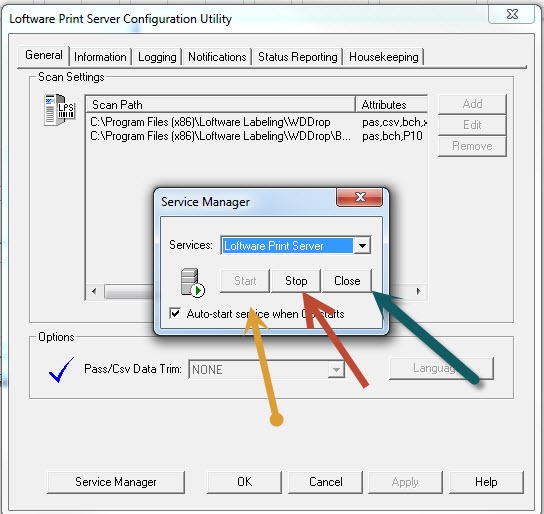The width and height of the screenshot is (544, 514).
Task: Switch to the Information tab
Action: pos(100,57)
